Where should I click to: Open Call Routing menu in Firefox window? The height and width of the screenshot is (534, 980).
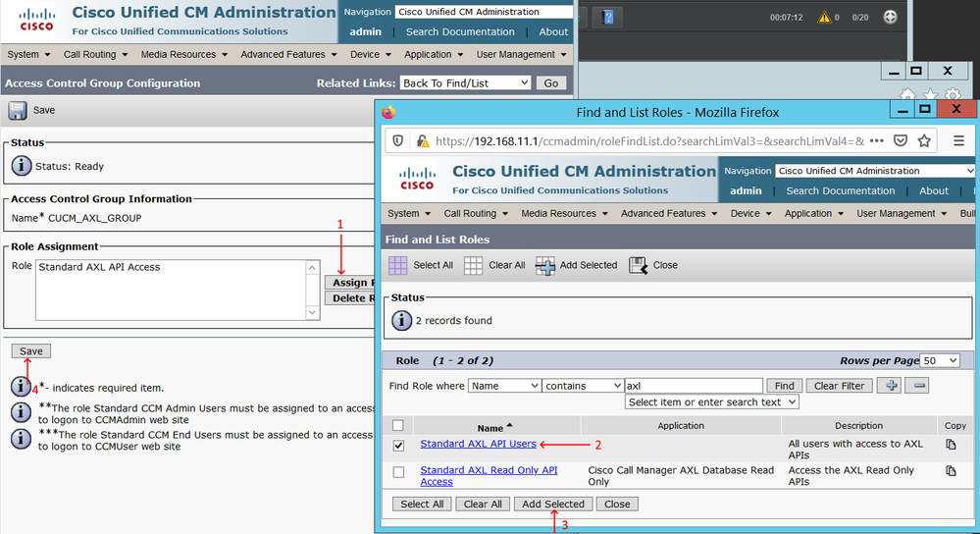476,213
